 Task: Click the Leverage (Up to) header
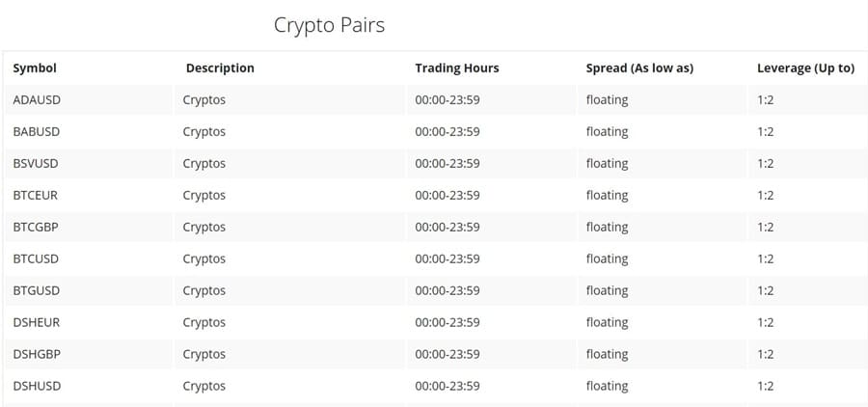805,68
